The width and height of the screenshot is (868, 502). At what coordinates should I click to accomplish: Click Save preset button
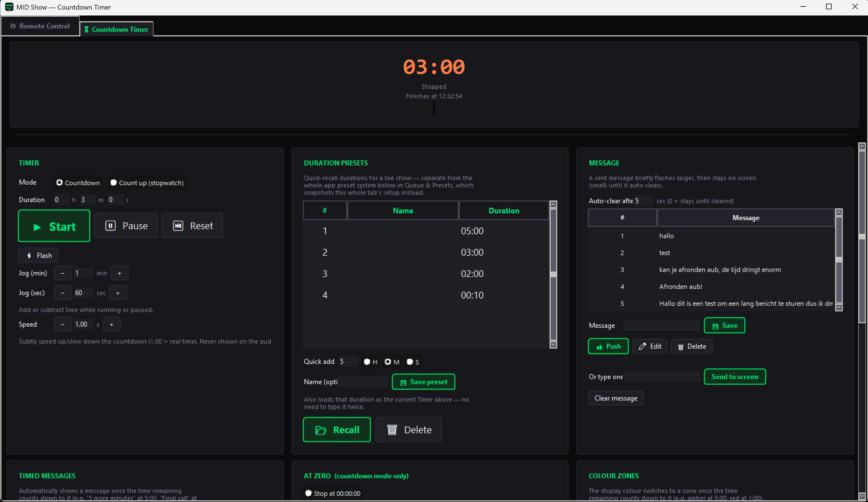pyautogui.click(x=423, y=382)
